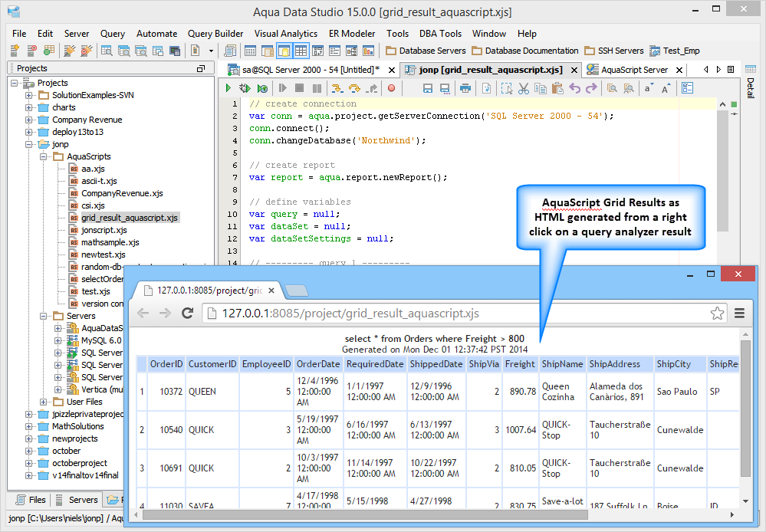766x532 pixels.
Task: Click the Connect plug icon in main toolbar
Action: pyautogui.click(x=70, y=51)
